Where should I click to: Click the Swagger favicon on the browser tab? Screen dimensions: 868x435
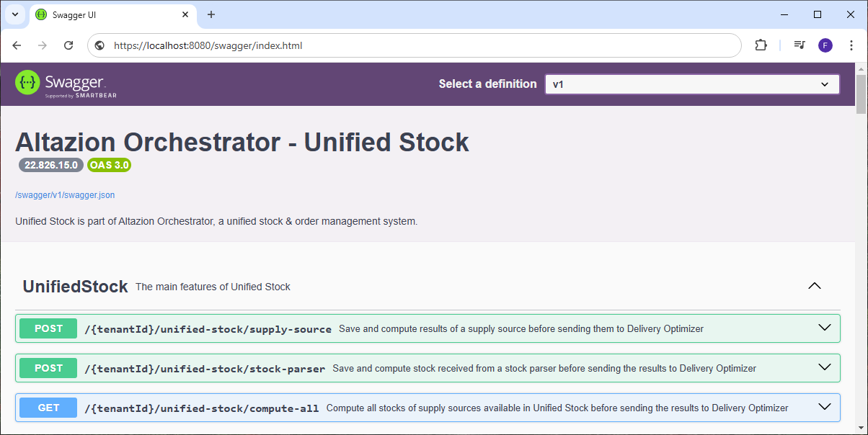tap(41, 14)
